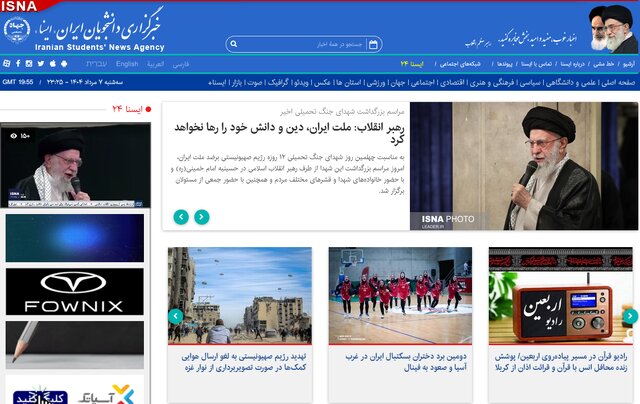The width and height of the screenshot is (640, 404).
Task: Open the عکس section
Action: [322, 83]
